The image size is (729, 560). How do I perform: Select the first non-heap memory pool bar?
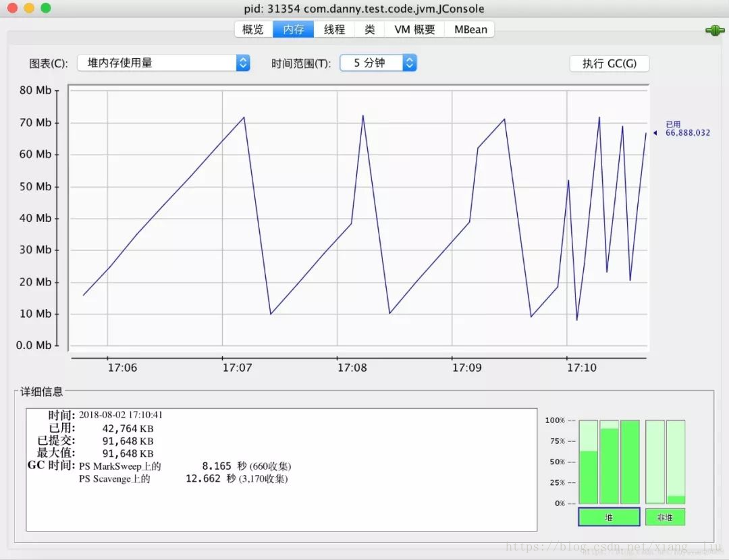click(655, 461)
